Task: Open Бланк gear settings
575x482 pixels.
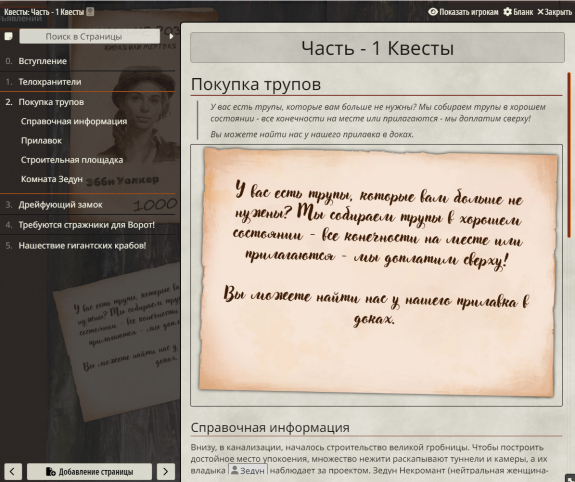Action: click(518, 12)
